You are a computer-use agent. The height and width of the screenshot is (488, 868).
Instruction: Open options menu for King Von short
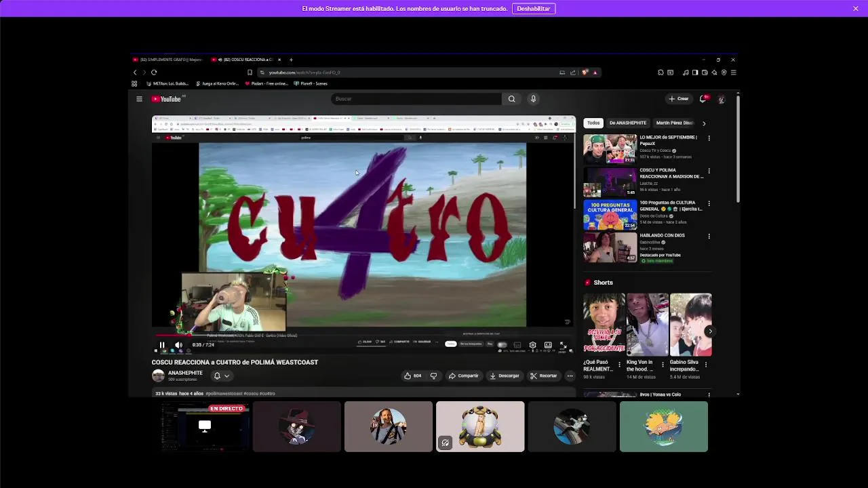[663, 365]
